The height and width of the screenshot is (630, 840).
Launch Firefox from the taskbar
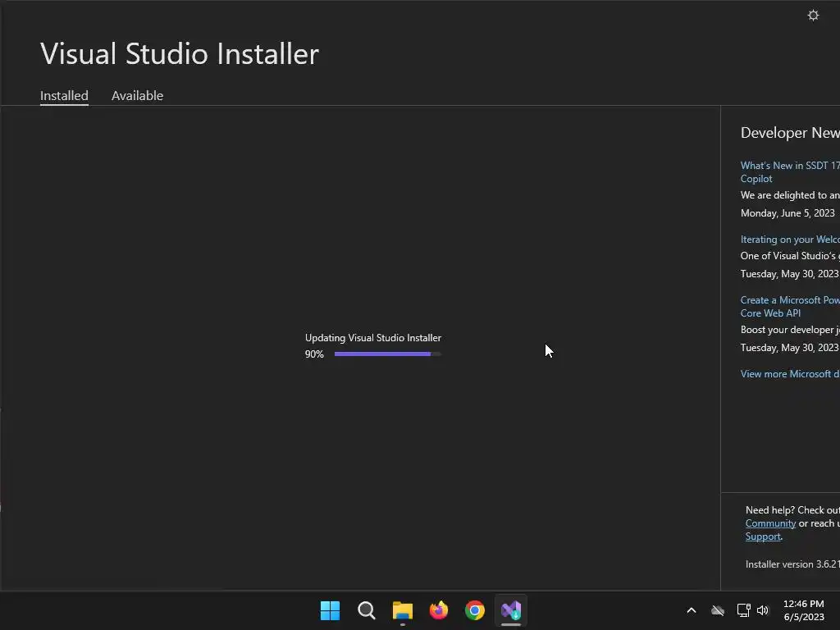439,610
